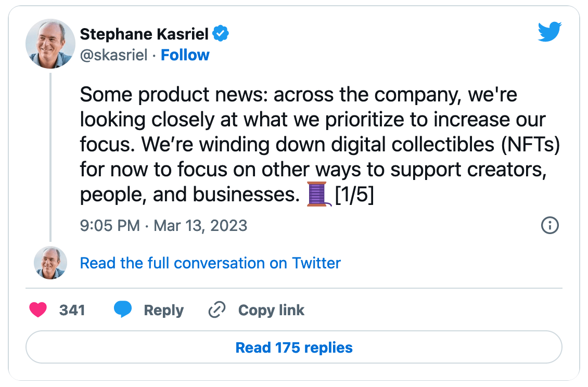Click the blue verified badge
588x387 pixels.
pyautogui.click(x=222, y=34)
